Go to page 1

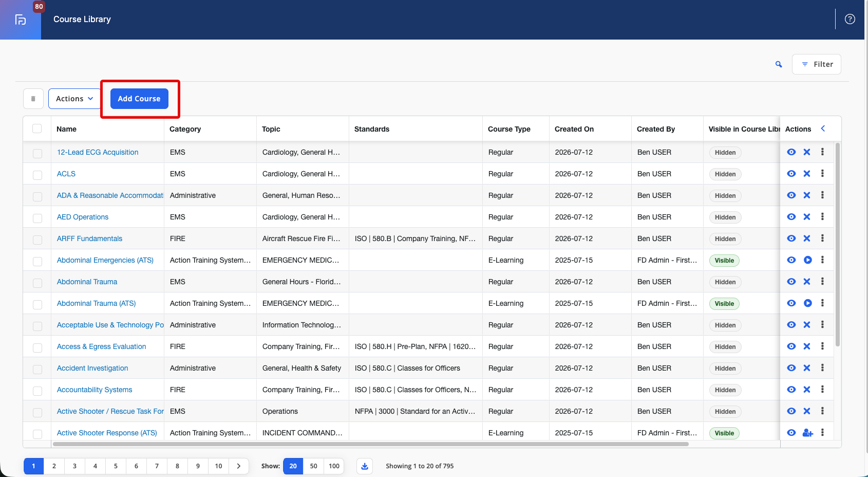(x=33, y=466)
